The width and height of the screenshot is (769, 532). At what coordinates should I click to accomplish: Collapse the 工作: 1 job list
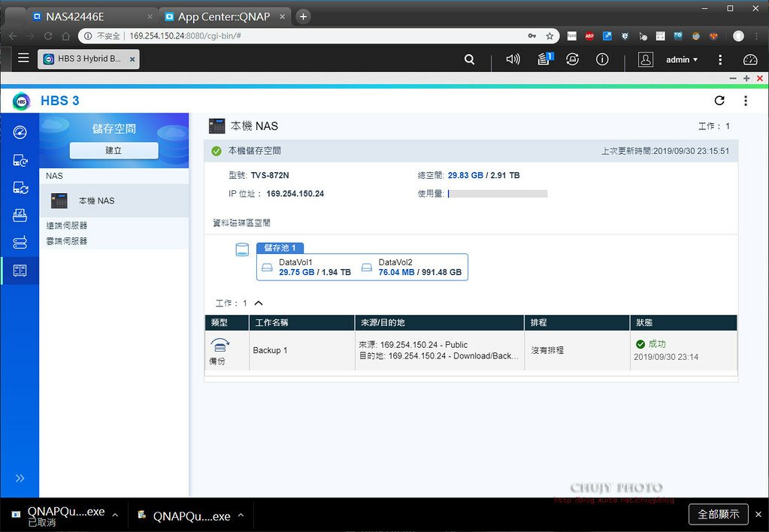pos(259,303)
